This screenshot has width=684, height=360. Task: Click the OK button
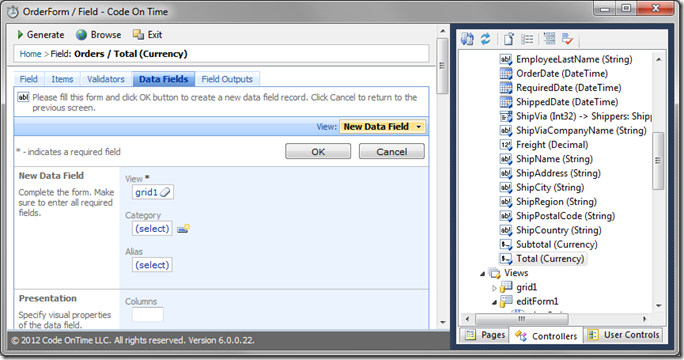click(318, 151)
